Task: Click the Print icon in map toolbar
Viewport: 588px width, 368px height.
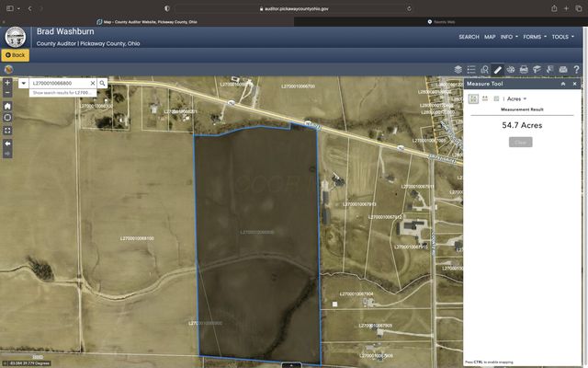Action: 523,69
